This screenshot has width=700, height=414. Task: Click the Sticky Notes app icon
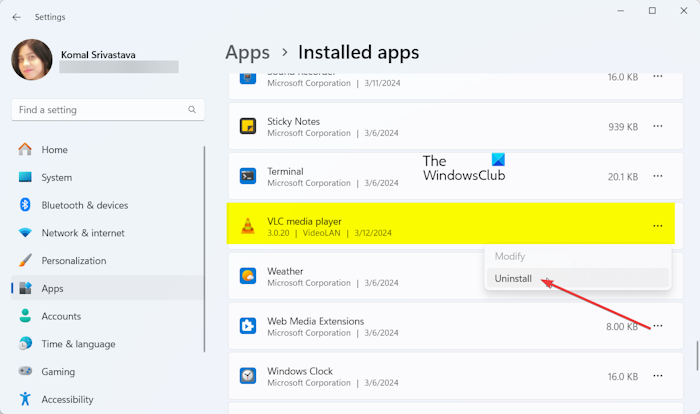point(248,126)
